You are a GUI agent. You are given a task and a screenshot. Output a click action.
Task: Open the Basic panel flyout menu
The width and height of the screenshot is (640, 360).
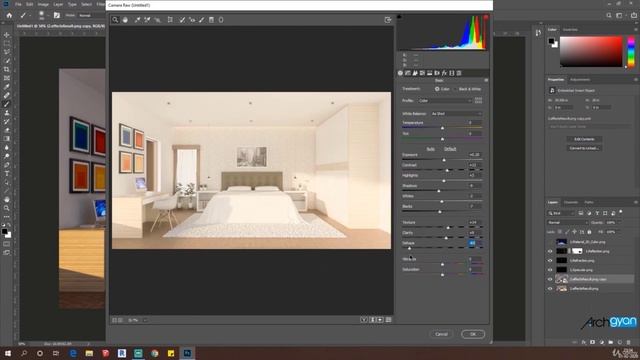point(486,80)
